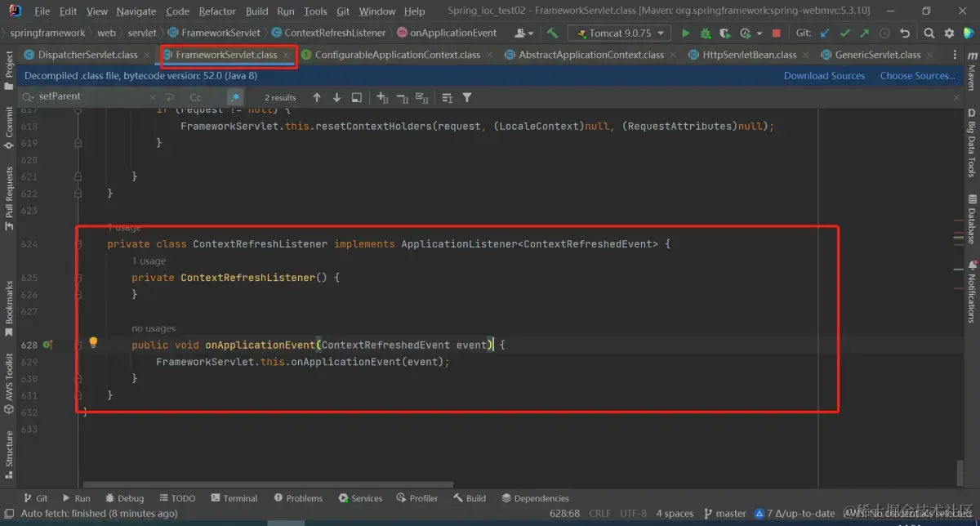Unselect occurrence icon in find bar

pos(402,97)
